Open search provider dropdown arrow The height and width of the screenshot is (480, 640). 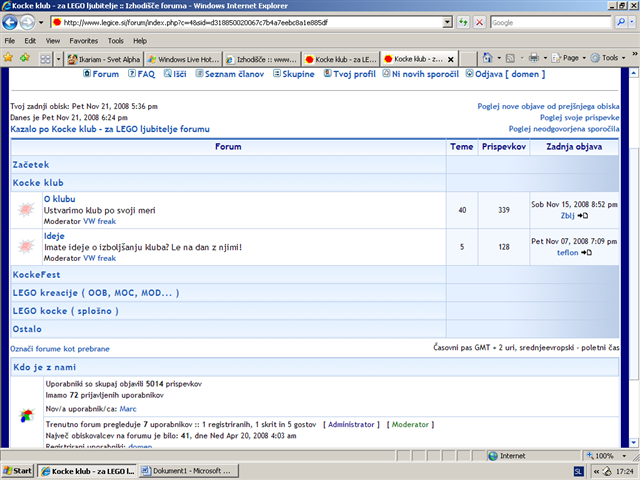(632, 22)
